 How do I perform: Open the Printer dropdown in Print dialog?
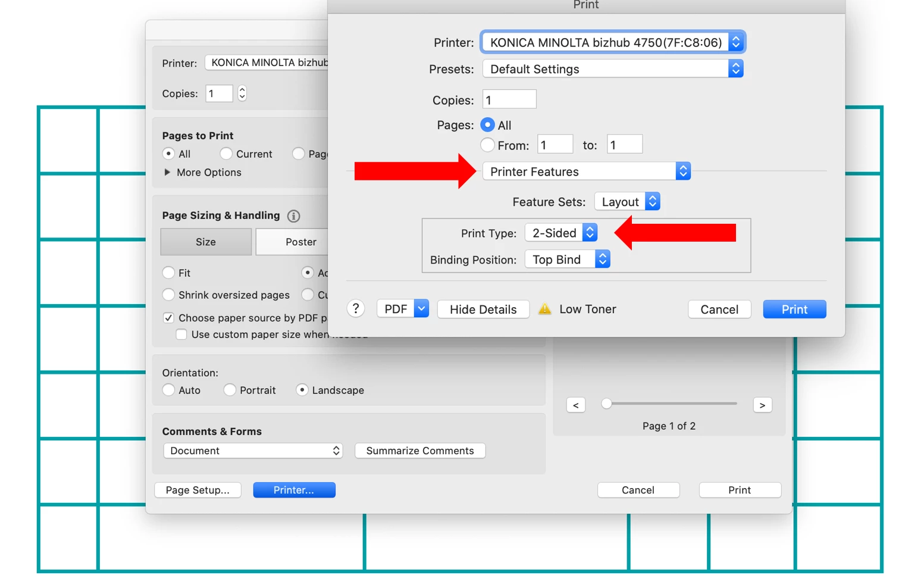tap(613, 42)
